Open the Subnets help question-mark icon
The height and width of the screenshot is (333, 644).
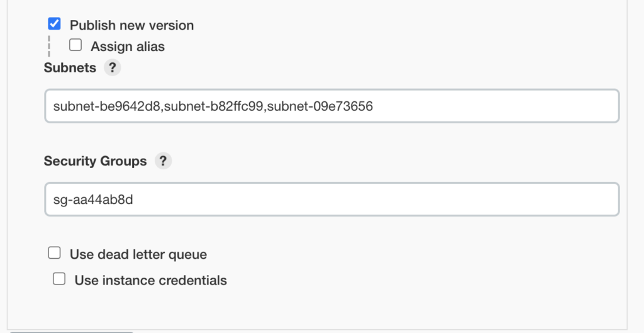tap(111, 67)
